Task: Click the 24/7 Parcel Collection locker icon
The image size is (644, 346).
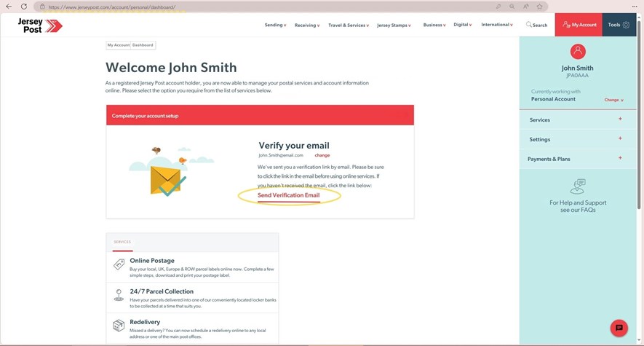Action: 119,295
